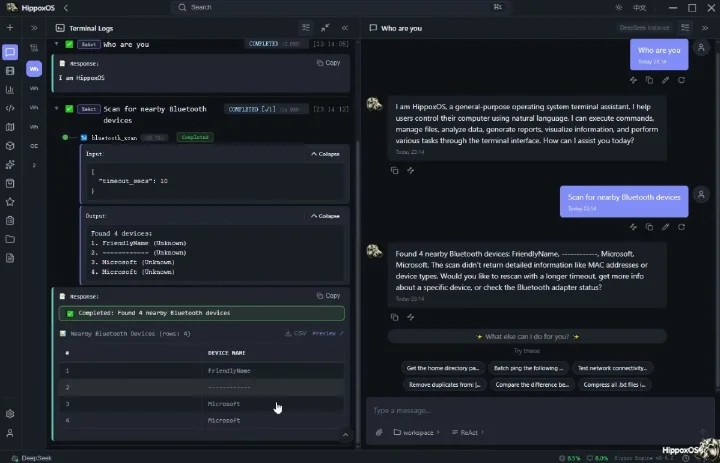
Task: Collapse Terminal Logs panel with left double chevron
Action: [345, 28]
